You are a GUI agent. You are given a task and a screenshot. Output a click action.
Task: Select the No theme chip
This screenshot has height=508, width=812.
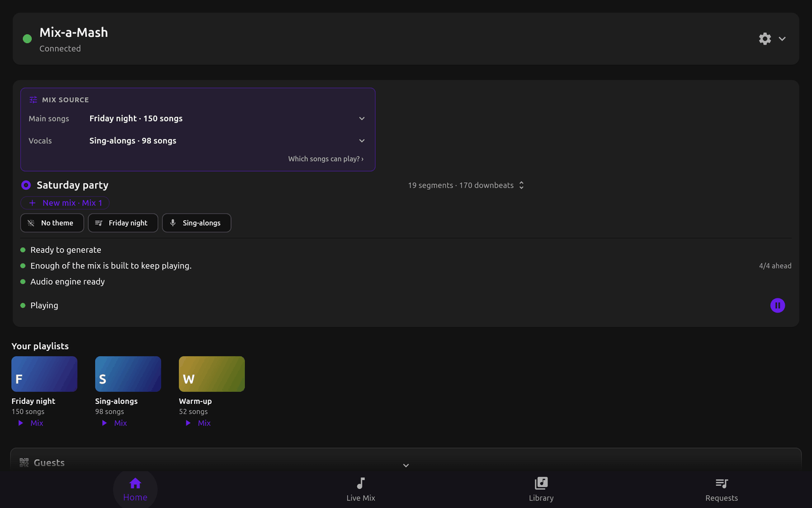[x=52, y=223]
